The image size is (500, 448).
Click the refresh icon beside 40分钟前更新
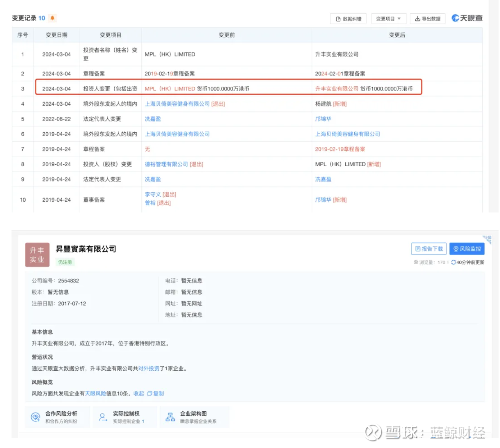click(453, 262)
